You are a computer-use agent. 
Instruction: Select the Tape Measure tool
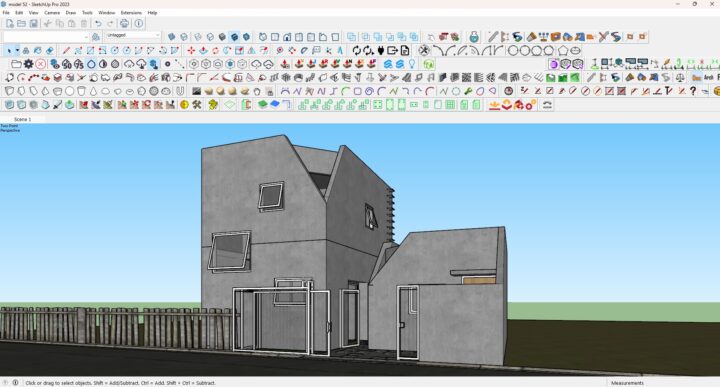click(x=280, y=50)
